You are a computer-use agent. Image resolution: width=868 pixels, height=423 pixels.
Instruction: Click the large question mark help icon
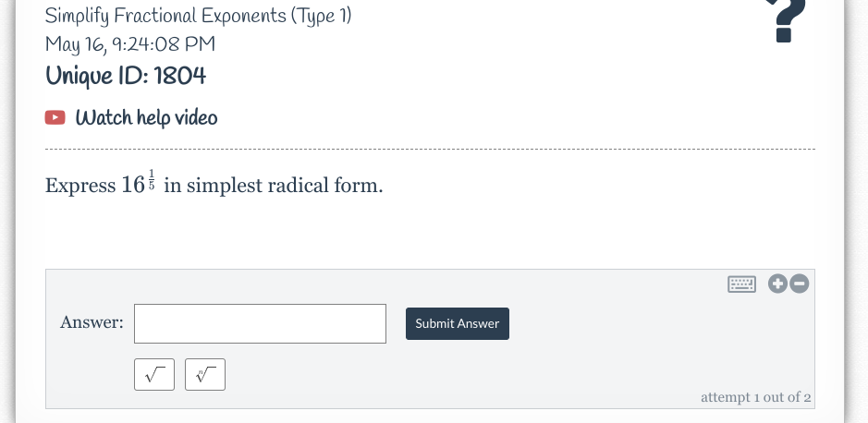[x=782, y=20]
